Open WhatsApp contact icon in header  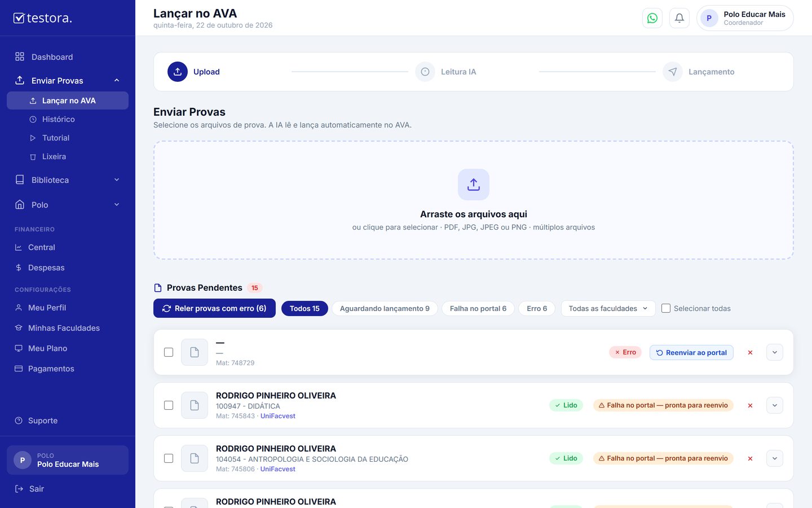point(652,18)
